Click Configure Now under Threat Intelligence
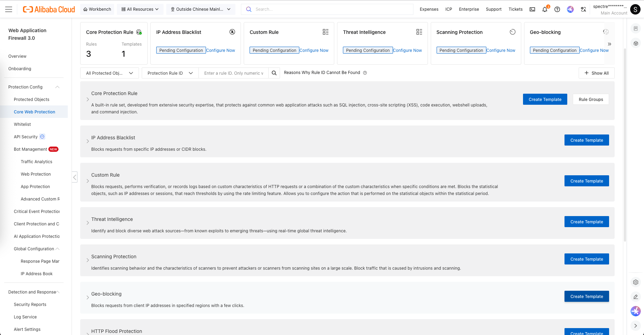644x335 pixels. click(x=407, y=50)
